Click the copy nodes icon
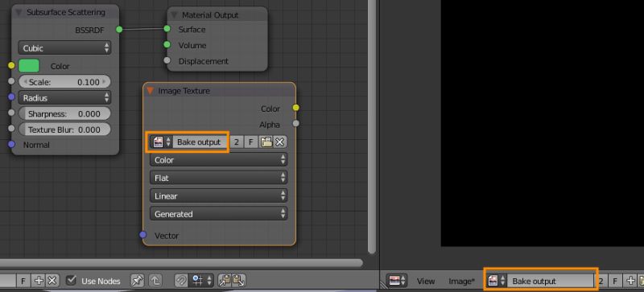Image resolution: width=644 pixels, height=292 pixels. (x=225, y=281)
